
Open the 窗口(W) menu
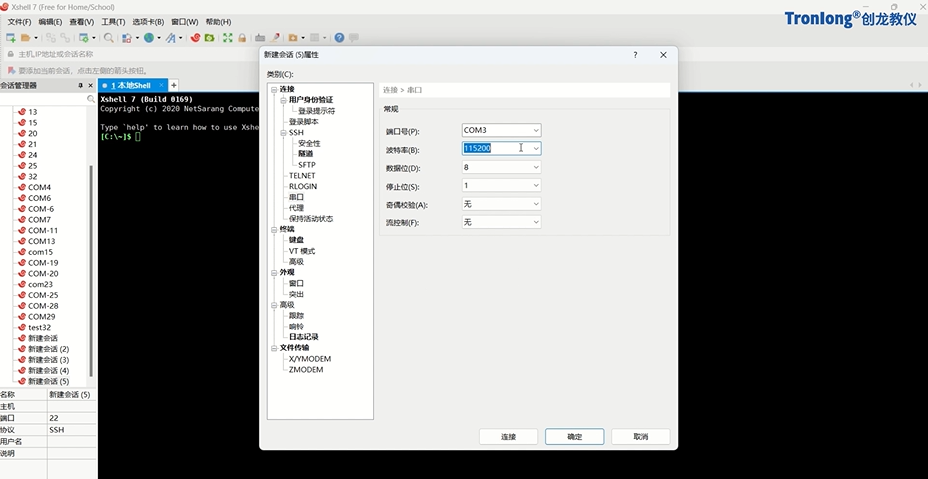point(185,22)
